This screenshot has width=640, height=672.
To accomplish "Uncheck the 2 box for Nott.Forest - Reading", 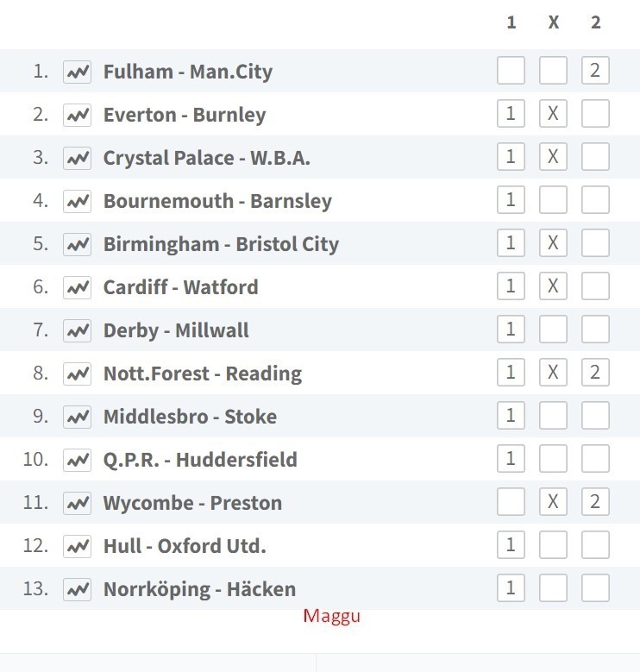I will click(595, 372).
